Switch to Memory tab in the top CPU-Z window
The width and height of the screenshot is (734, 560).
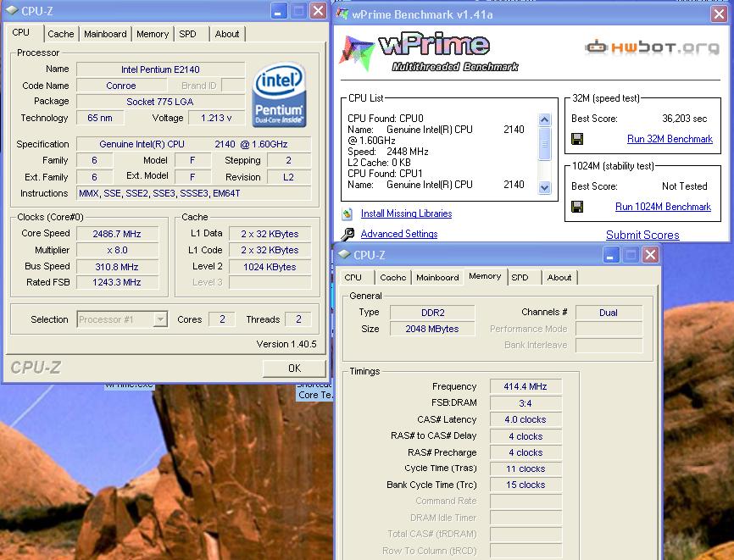coord(153,34)
